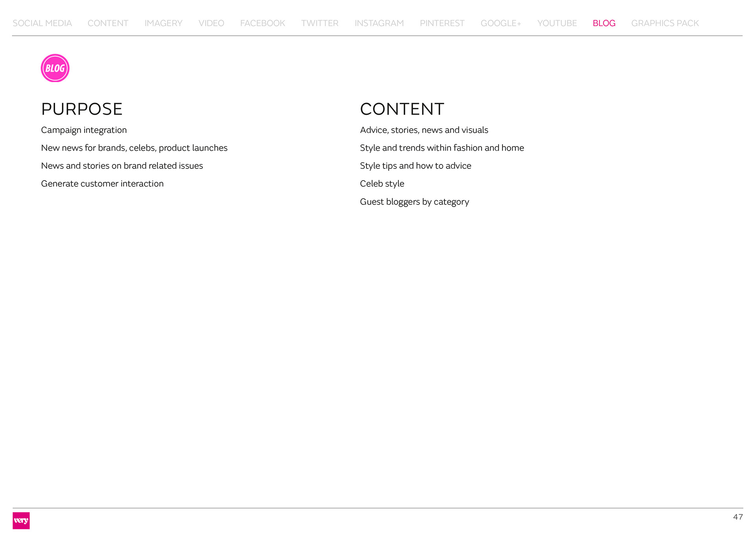Click the highlighted BLOG tab
756x534 pixels.
coord(604,23)
